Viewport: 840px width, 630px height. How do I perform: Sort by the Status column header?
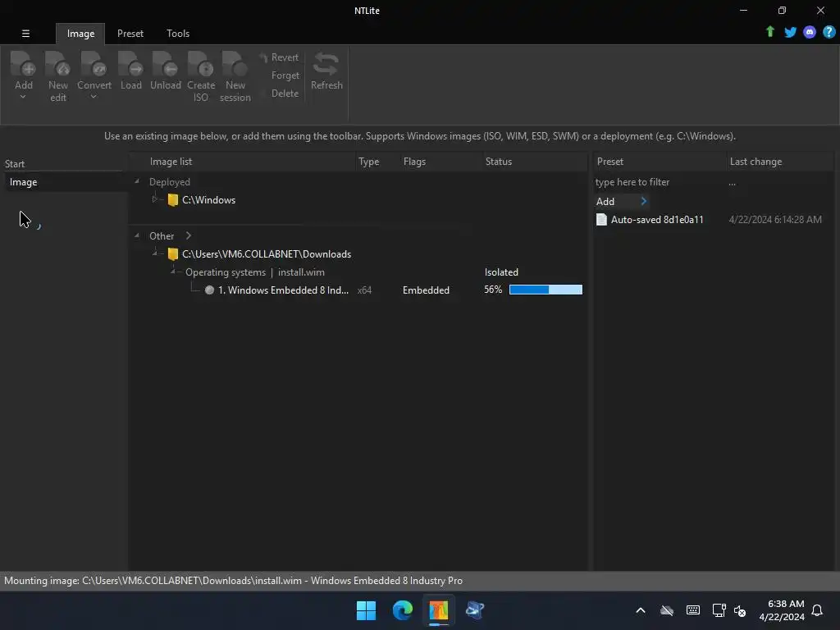498,162
